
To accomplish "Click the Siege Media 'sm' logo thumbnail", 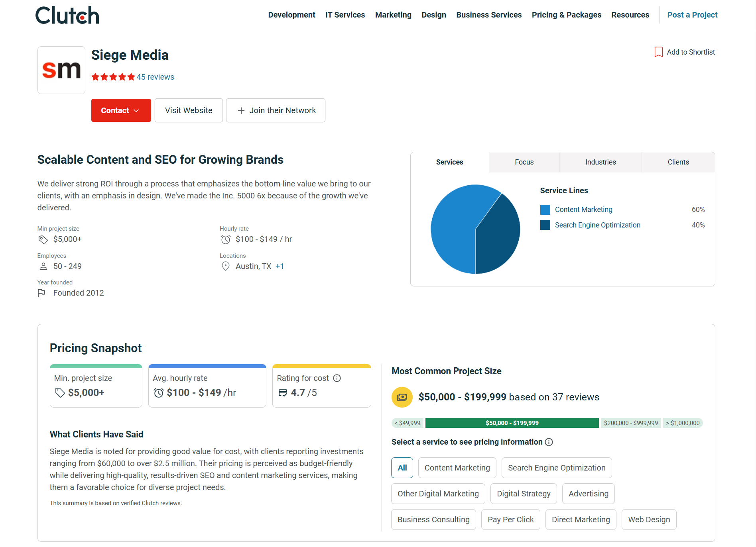I will click(61, 70).
